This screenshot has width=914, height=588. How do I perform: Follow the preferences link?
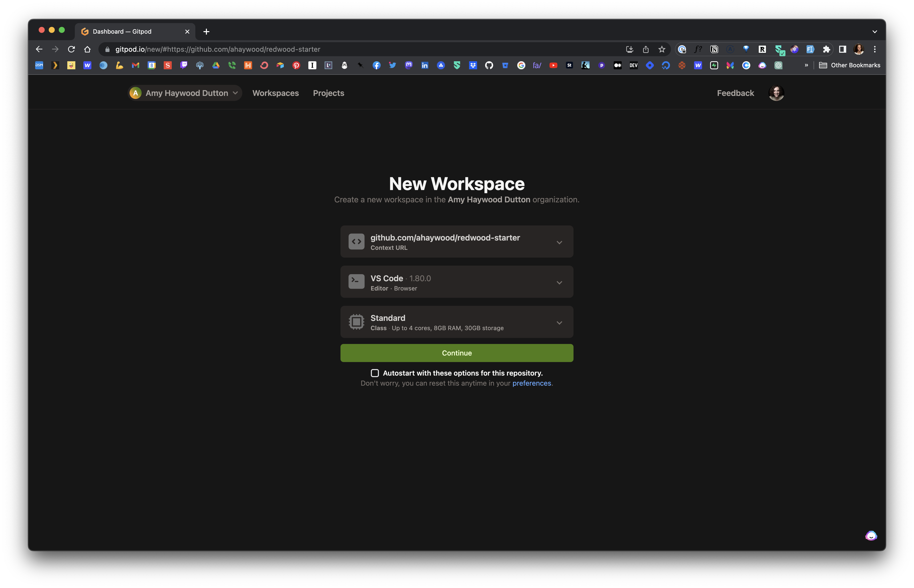coord(531,383)
